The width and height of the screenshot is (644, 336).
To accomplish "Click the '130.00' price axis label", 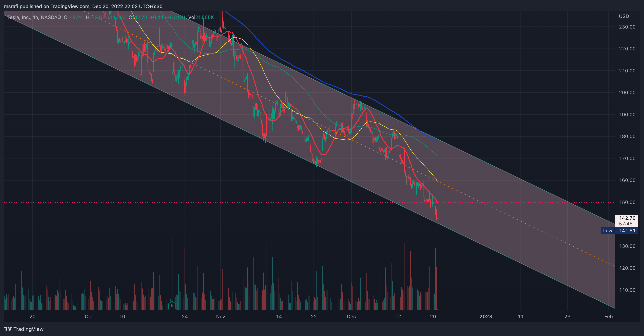I will tap(627, 246).
